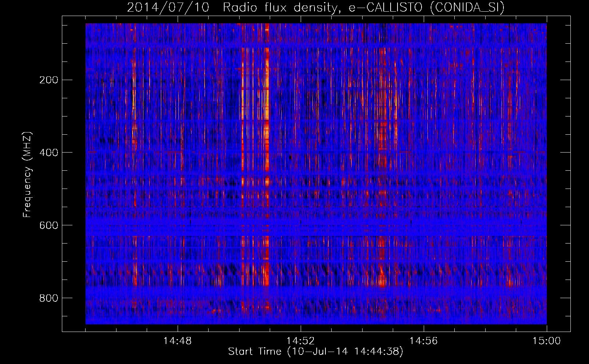Screen dimensions: 589x364
Task: Click the "Frequency (MHZ)" axis label
Action: point(27,174)
